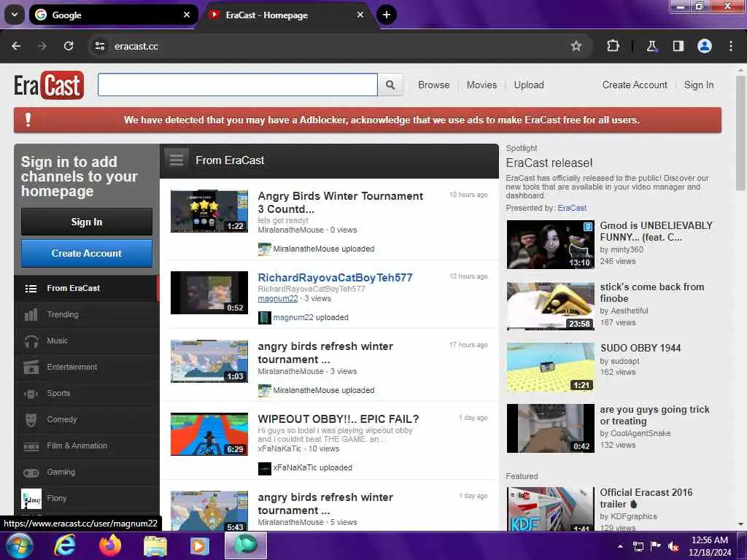Bookmark this page with the star icon
747x560 pixels.
(576, 46)
